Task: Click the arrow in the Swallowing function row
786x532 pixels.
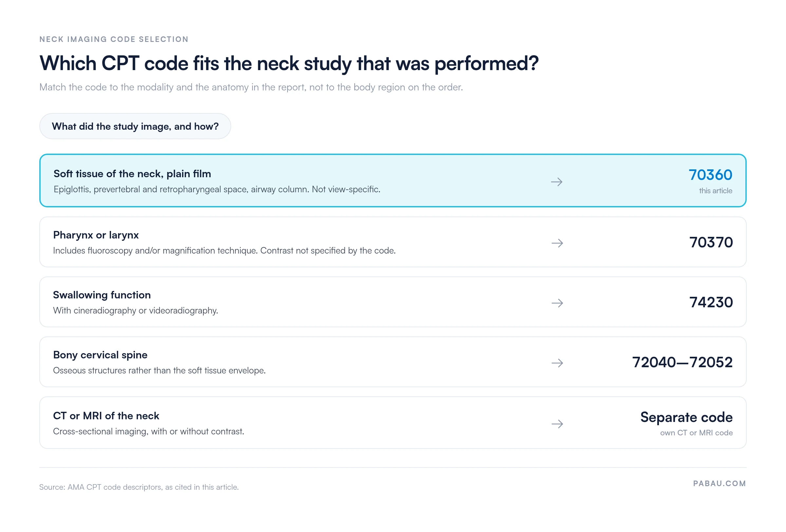Action: point(557,303)
